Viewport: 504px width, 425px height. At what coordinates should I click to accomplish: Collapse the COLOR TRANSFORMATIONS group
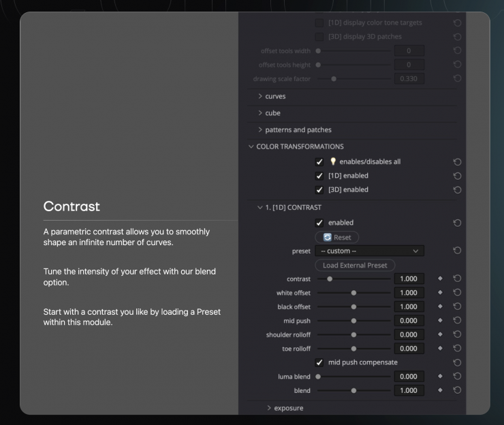(x=251, y=146)
